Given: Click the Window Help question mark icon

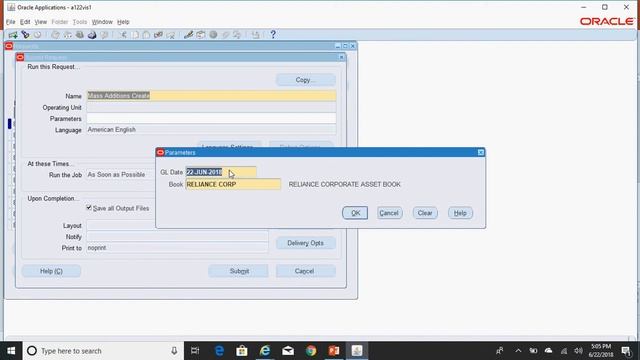Looking at the screenshot, I should (273, 35).
